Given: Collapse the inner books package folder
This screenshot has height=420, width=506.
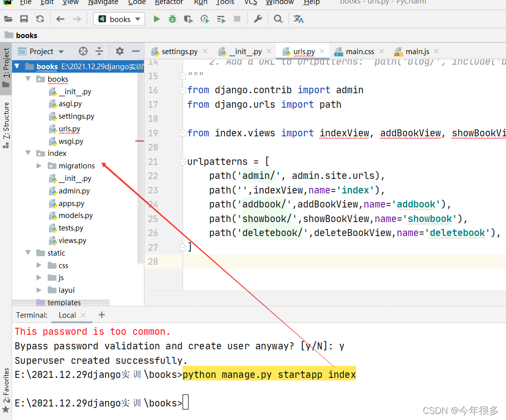Looking at the screenshot, I should pyautogui.click(x=28, y=79).
